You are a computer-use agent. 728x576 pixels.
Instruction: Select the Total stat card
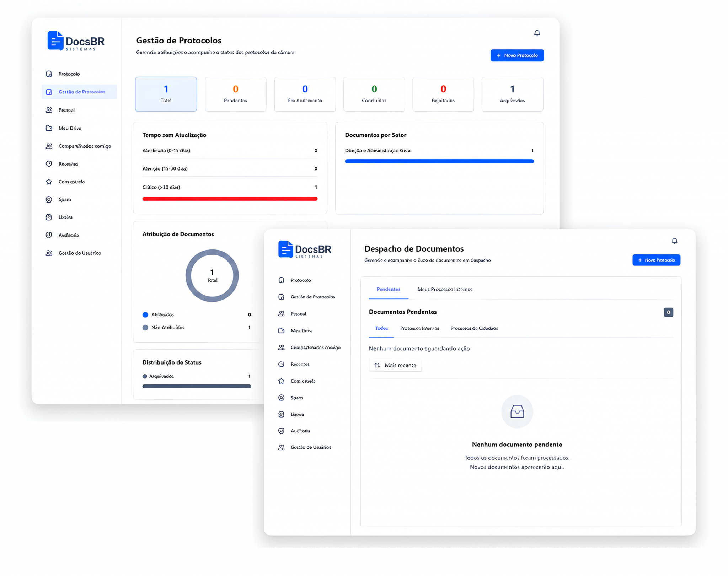click(x=166, y=94)
